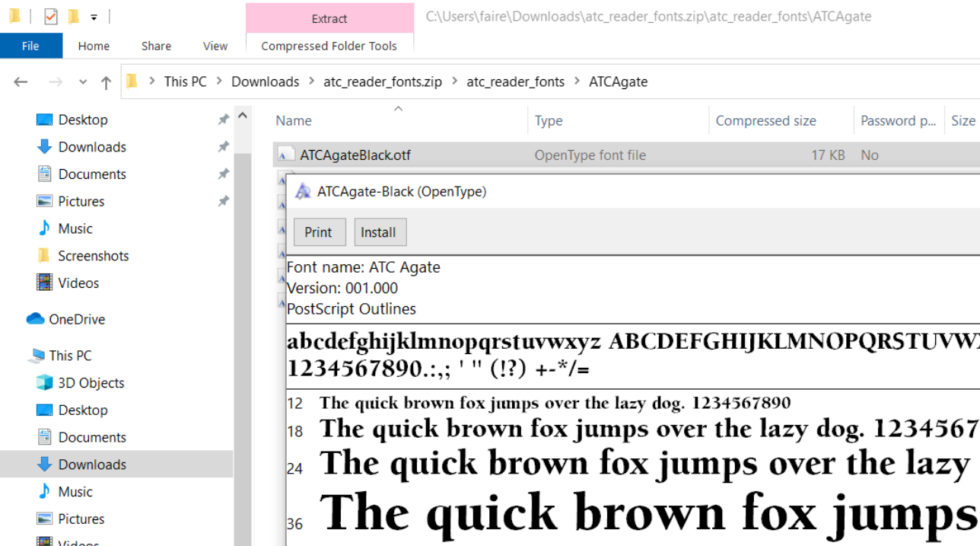980x546 pixels.
Task: Click the pin icon beside Quick access Pictures
Action: click(x=223, y=202)
